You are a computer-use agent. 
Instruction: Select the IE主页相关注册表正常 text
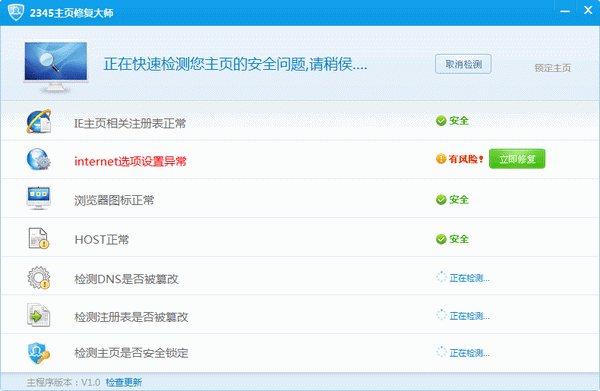point(130,123)
